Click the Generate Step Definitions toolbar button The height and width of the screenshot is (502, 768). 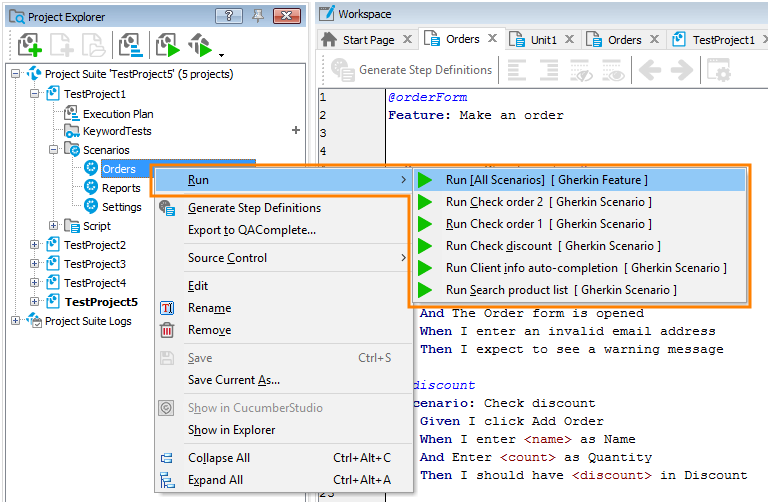click(x=412, y=70)
